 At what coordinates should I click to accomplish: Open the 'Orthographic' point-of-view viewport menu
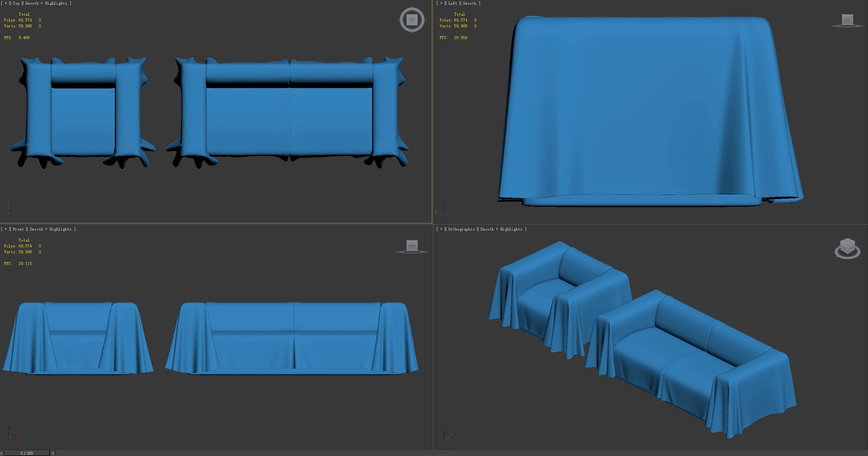click(461, 229)
